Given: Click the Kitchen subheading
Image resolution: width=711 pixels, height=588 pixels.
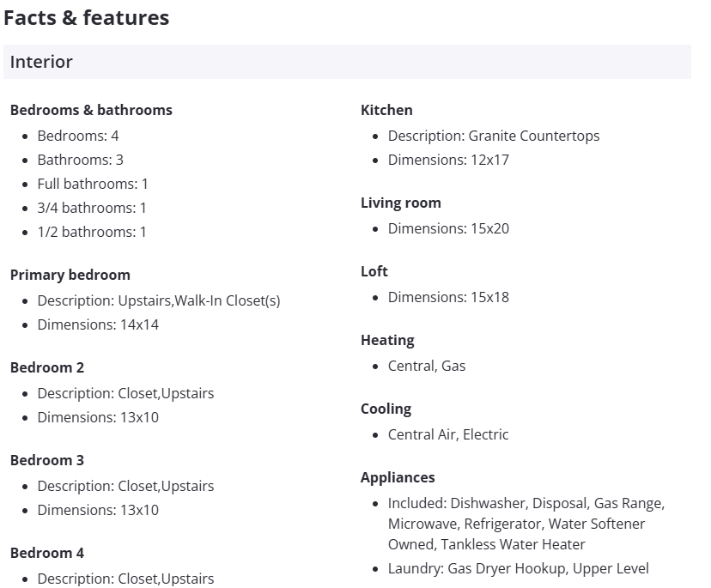Looking at the screenshot, I should coord(386,110).
